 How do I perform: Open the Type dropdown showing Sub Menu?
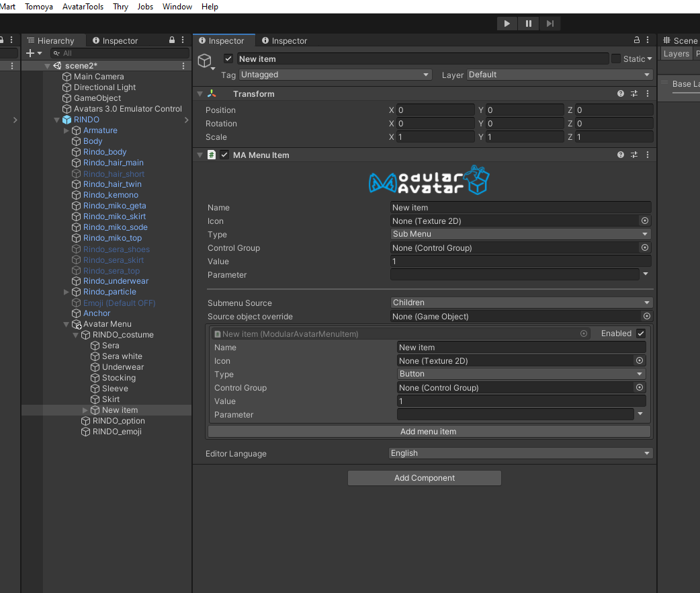point(521,234)
